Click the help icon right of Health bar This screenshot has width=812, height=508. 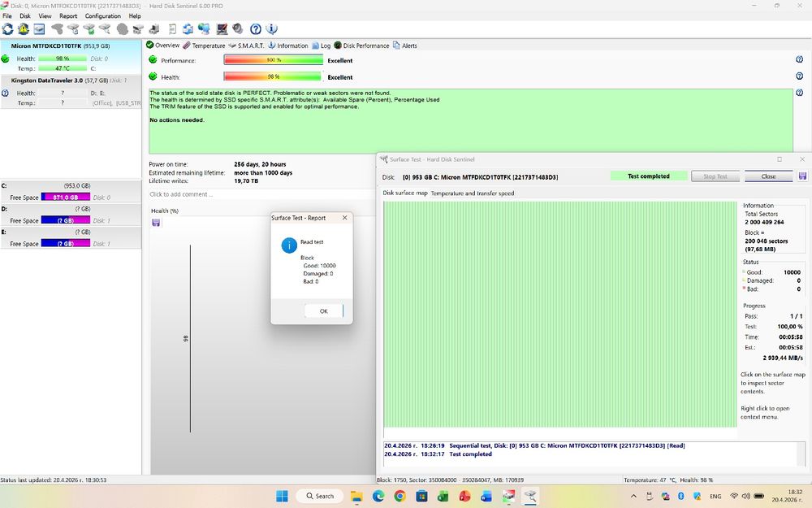799,76
